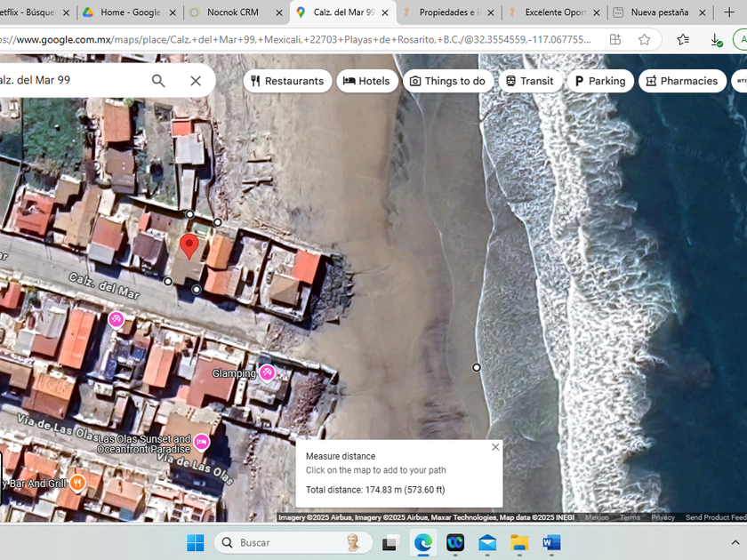This screenshot has width=747, height=560.
Task: Show Parking locations
Action: click(x=600, y=81)
